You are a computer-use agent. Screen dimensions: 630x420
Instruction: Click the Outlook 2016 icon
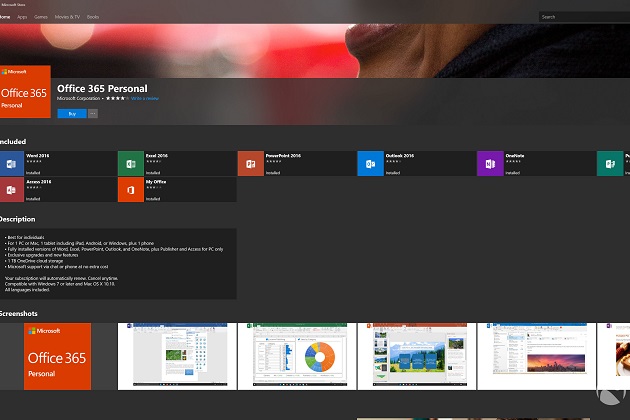(x=370, y=164)
